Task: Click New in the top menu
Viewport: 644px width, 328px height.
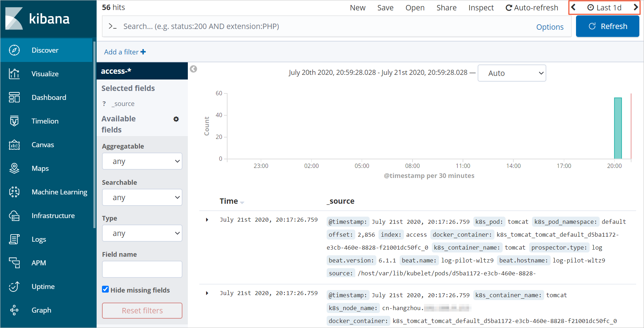Action: click(358, 8)
